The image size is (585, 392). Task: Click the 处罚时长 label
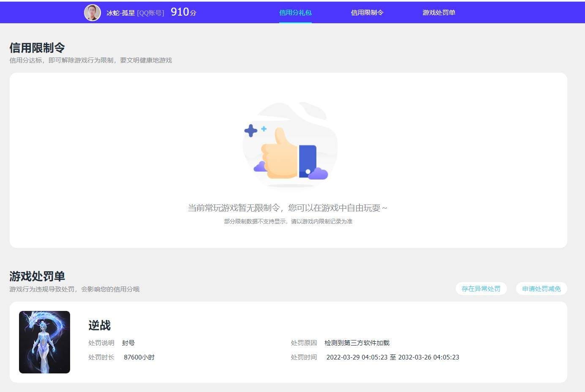point(101,357)
